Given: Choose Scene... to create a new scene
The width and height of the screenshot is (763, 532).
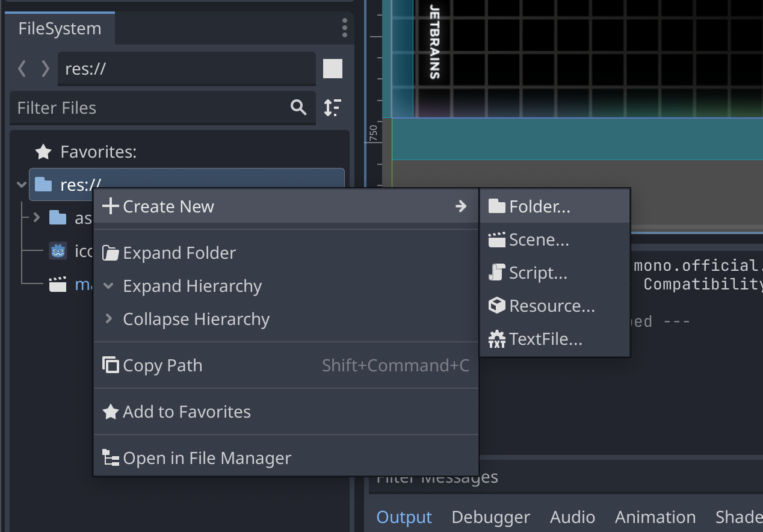Looking at the screenshot, I should 537,240.
